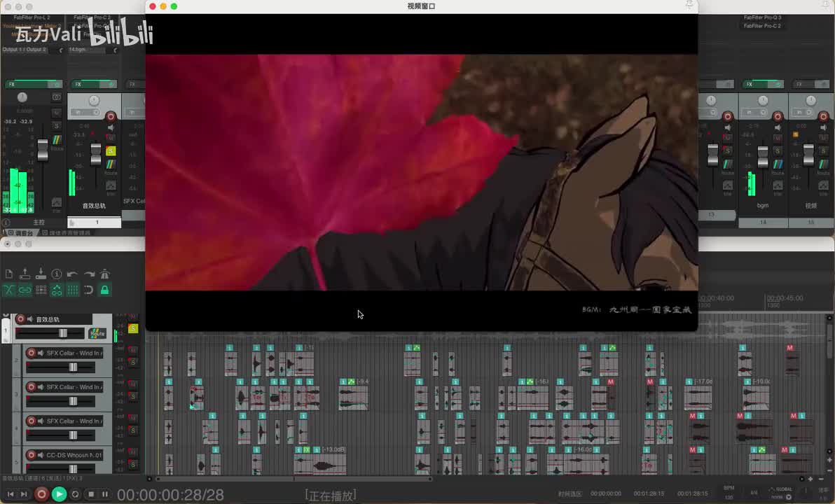Solo the 音效总轨 track in track panel
Viewport: 835px width, 504px height.
tap(132, 329)
